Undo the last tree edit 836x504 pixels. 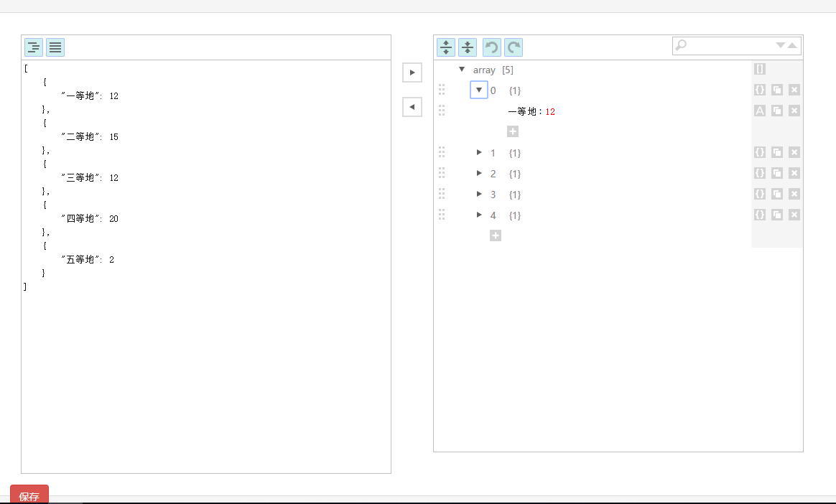coord(491,47)
